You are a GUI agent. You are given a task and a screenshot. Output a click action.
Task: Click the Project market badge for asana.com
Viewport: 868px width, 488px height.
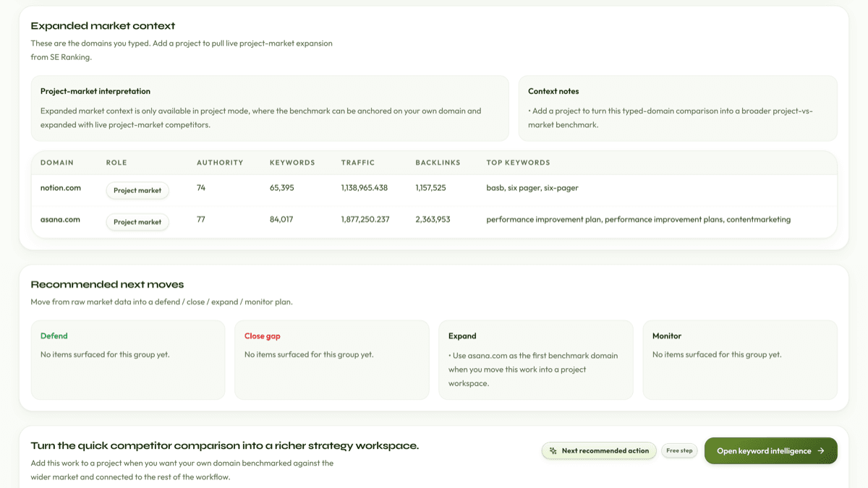[137, 222]
